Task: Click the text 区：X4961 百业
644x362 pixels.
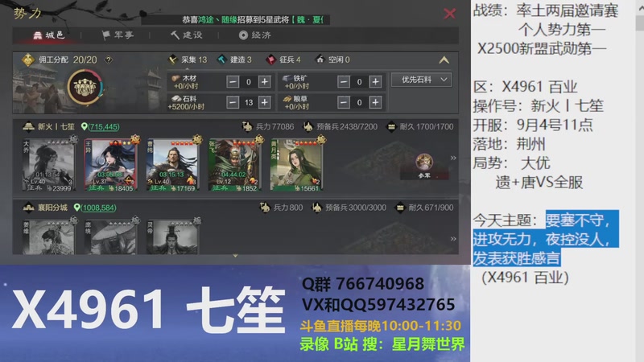Action: pyautogui.click(x=525, y=87)
